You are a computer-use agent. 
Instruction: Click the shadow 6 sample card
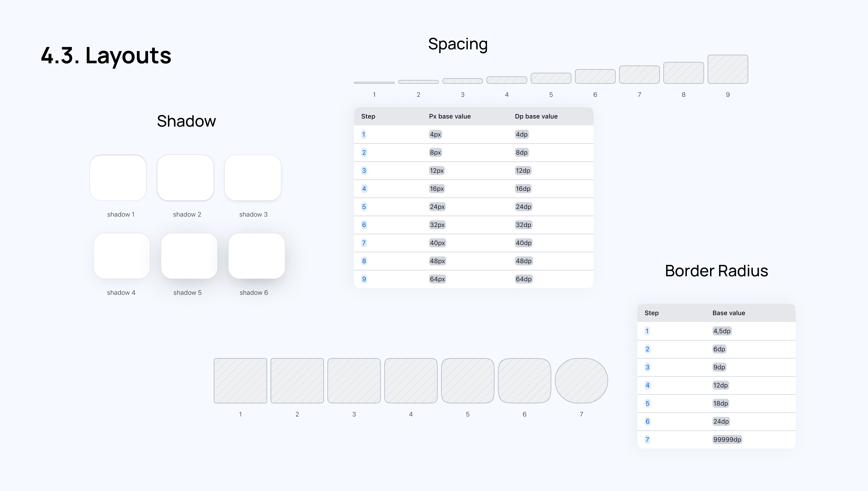[256, 256]
